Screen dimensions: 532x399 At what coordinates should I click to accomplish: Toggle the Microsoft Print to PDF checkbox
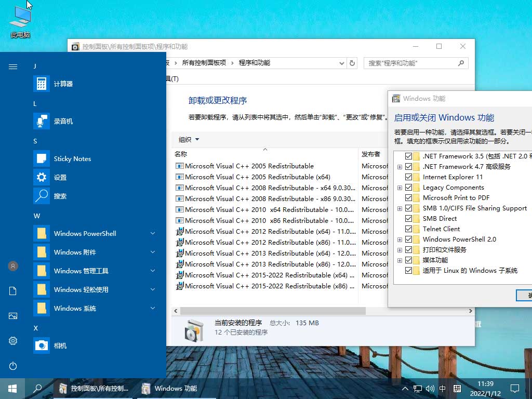coord(408,197)
